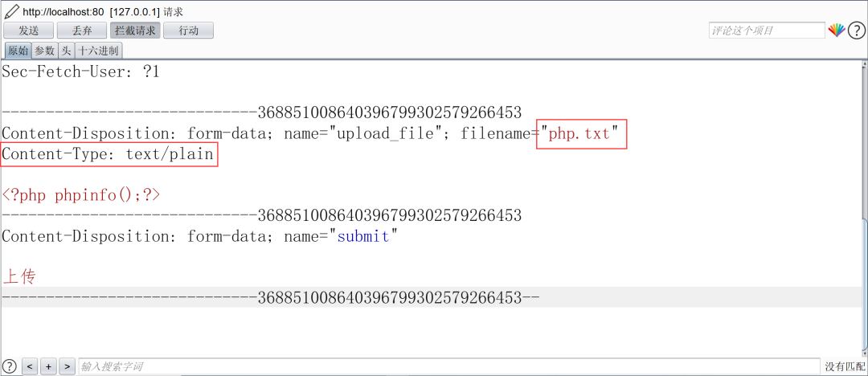Switch to the 参数 params tab
This screenshot has width=868, height=376.
point(44,51)
